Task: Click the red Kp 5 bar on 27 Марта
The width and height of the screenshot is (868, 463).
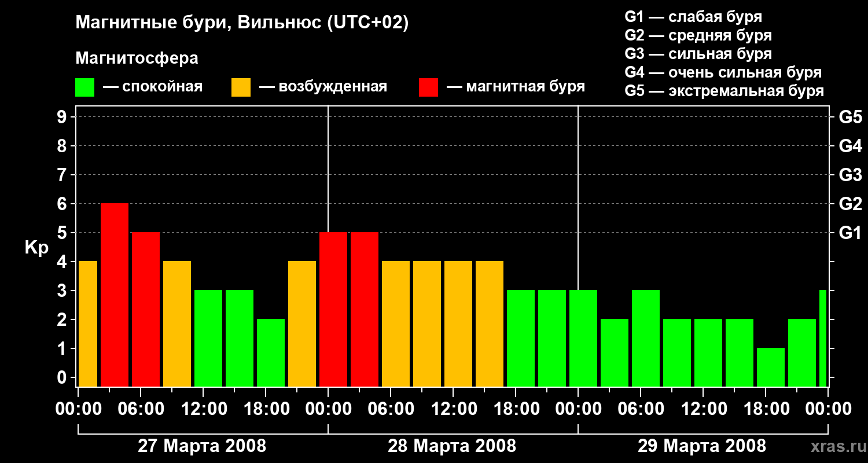Action: point(146,309)
